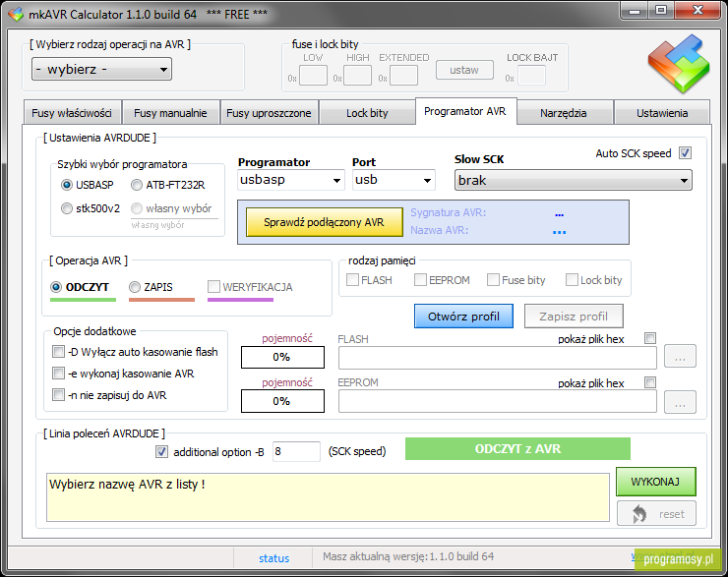Viewport: 728px width, 577px height.
Task: Click the mkAVR title bar app icon
Action: 16,15
